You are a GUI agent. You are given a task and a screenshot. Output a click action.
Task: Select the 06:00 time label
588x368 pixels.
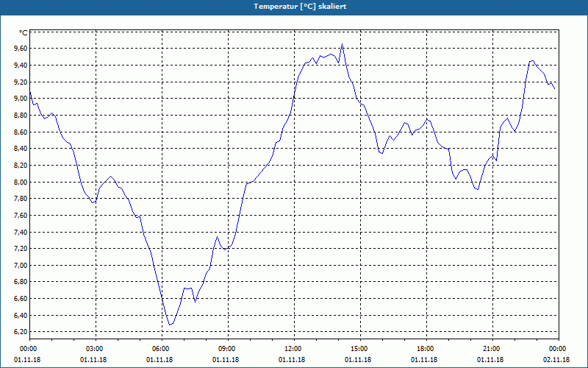point(162,349)
